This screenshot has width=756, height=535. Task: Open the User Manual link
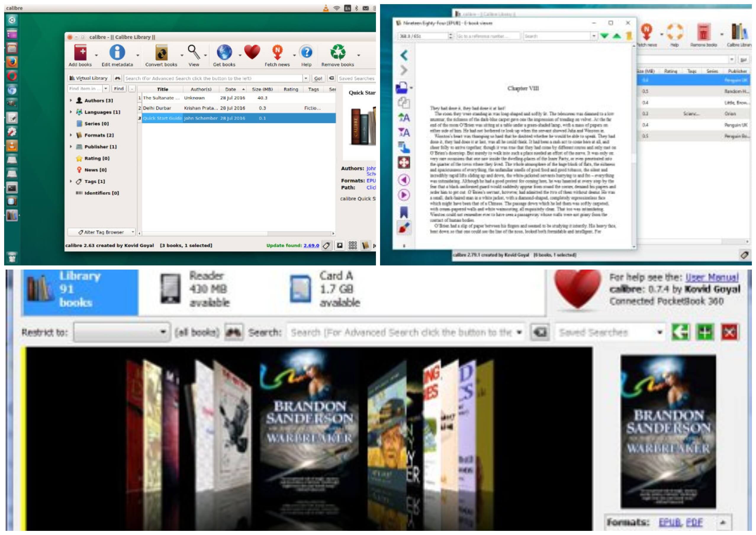point(712,277)
